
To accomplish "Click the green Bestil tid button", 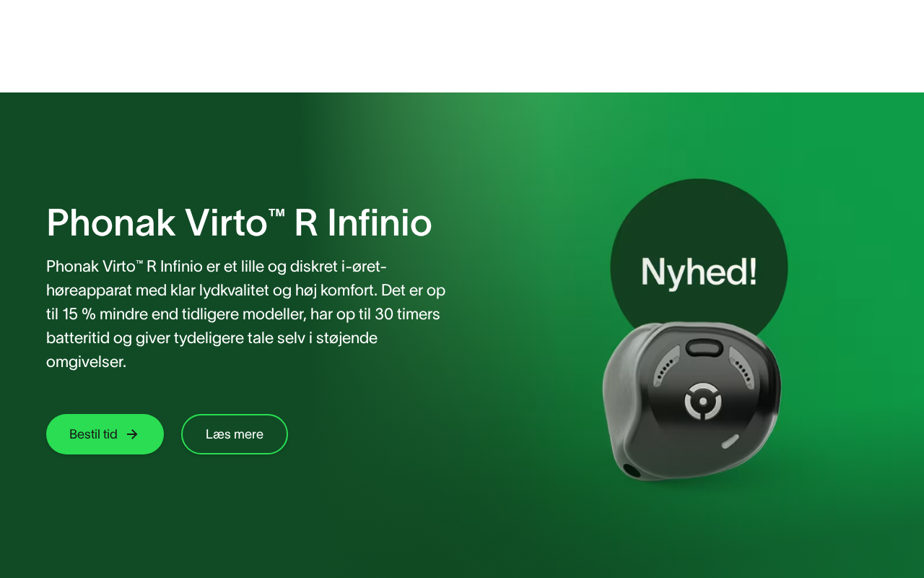I will [105, 434].
